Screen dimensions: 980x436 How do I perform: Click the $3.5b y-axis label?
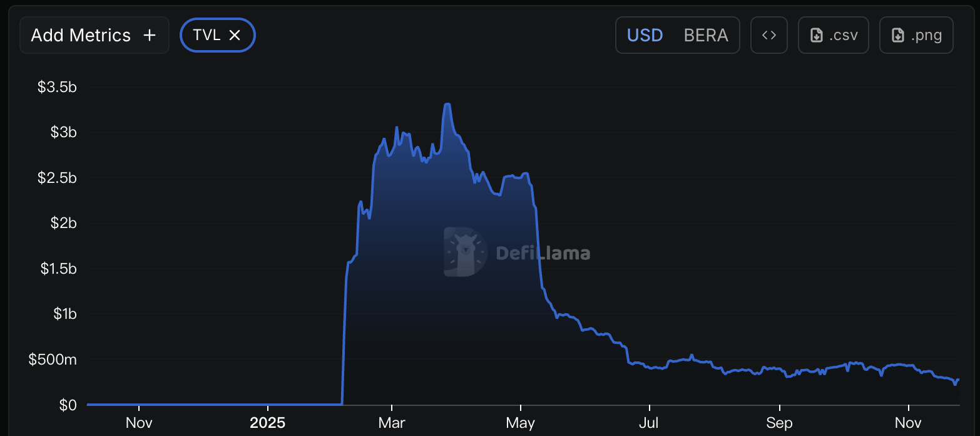pos(57,87)
